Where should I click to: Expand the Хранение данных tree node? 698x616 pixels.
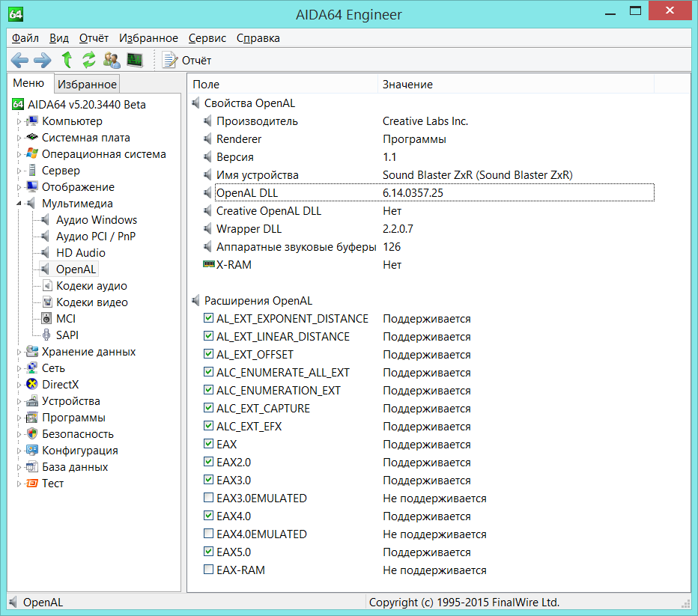click(19, 352)
